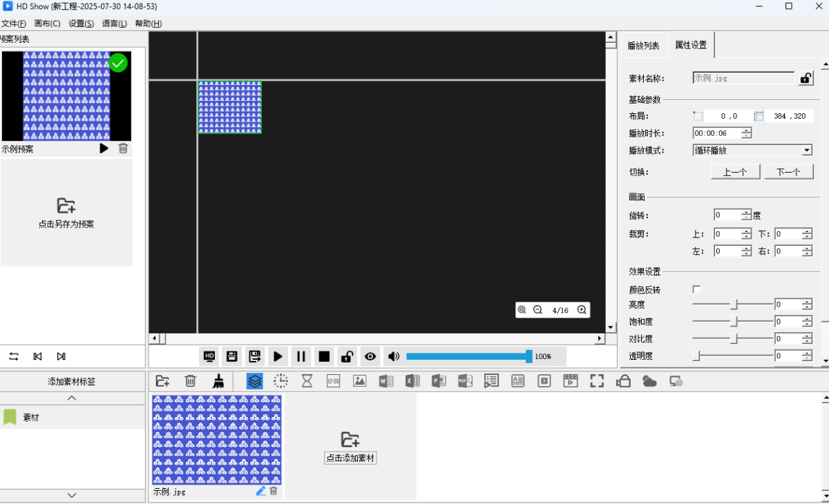Click the 播放时长 time input field
The width and height of the screenshot is (829, 504).
coord(716,133)
